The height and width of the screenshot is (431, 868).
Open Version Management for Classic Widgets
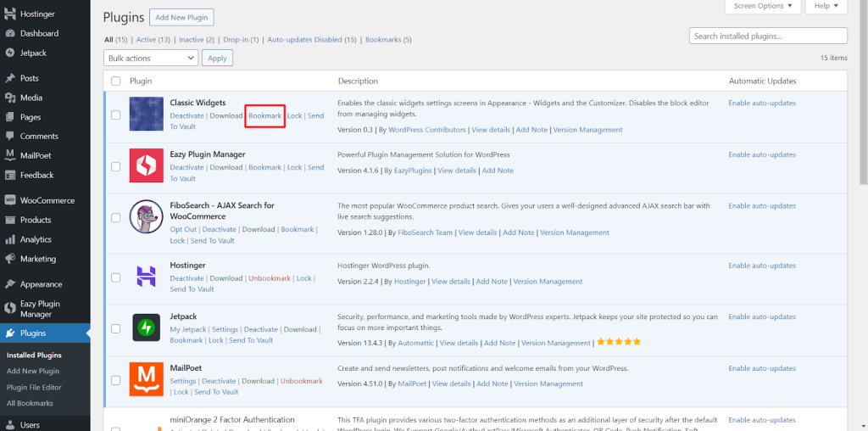pyautogui.click(x=588, y=130)
